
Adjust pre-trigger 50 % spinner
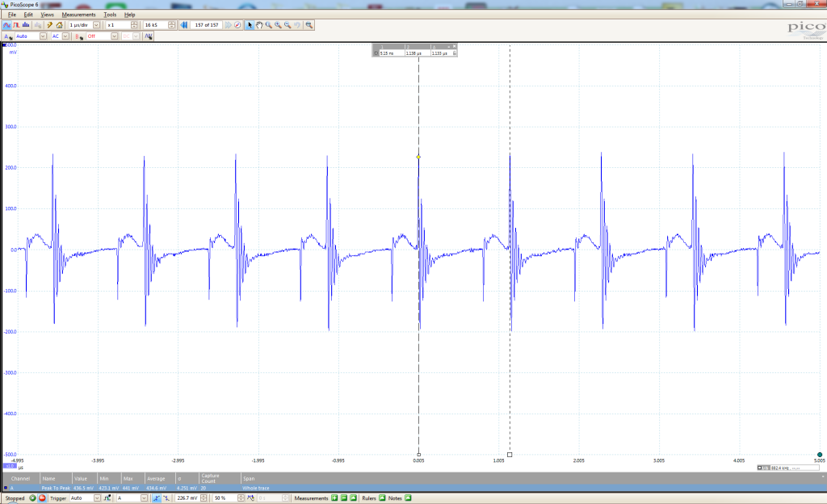[241, 498]
